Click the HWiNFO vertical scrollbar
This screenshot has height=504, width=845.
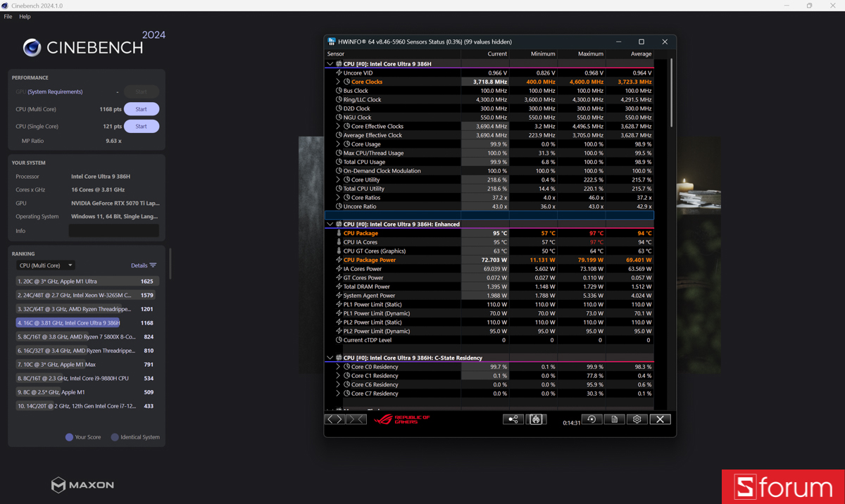tap(672, 93)
